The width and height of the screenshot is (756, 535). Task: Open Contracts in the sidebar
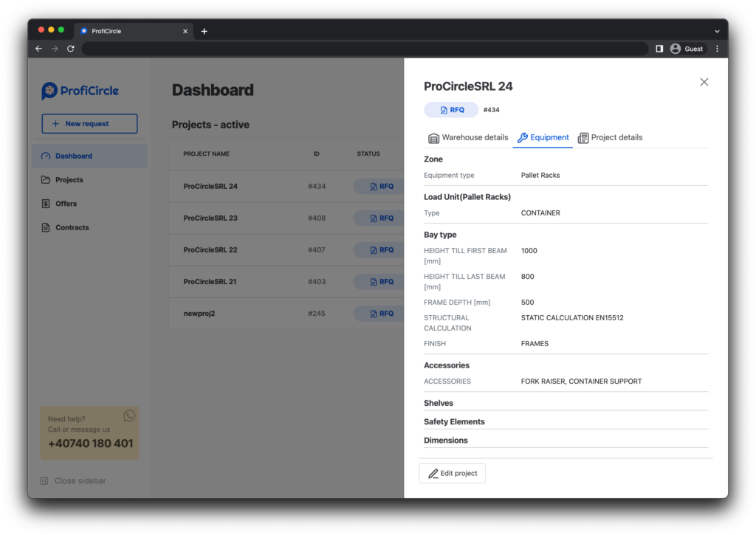coord(89,227)
